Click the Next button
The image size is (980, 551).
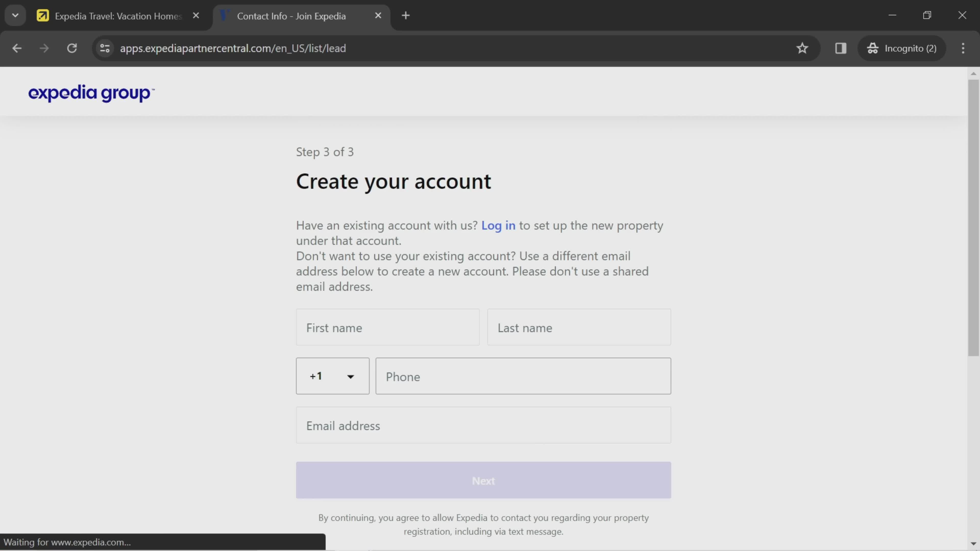click(483, 481)
